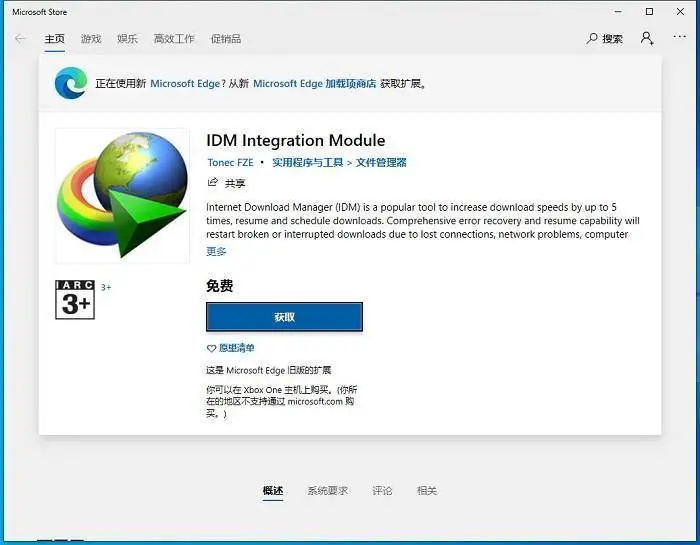The image size is (700, 545).
Task: Open the 实用程序与工具 category link
Action: click(x=308, y=162)
